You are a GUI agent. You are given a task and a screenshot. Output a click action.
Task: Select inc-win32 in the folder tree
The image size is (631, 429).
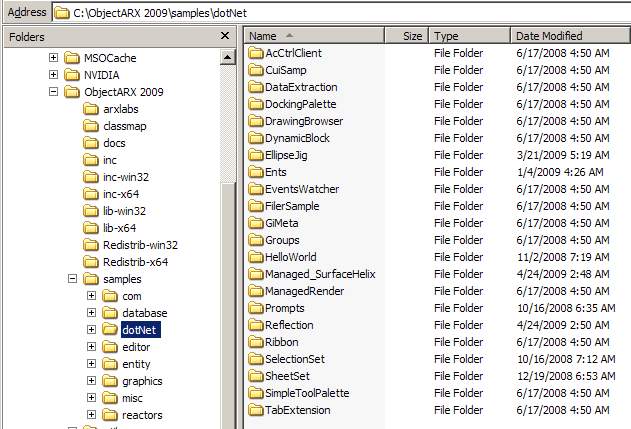click(x=126, y=177)
